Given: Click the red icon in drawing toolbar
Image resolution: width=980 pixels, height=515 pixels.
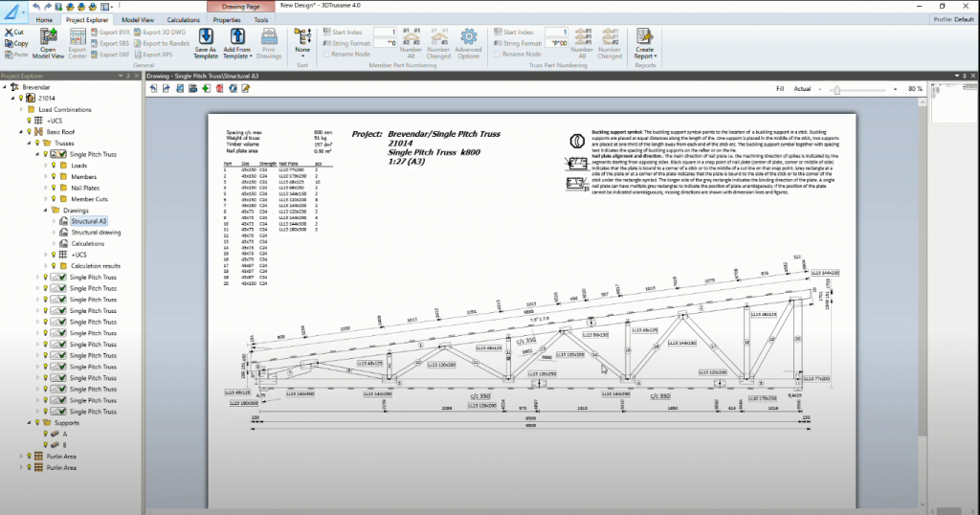Looking at the screenshot, I should (x=219, y=89).
